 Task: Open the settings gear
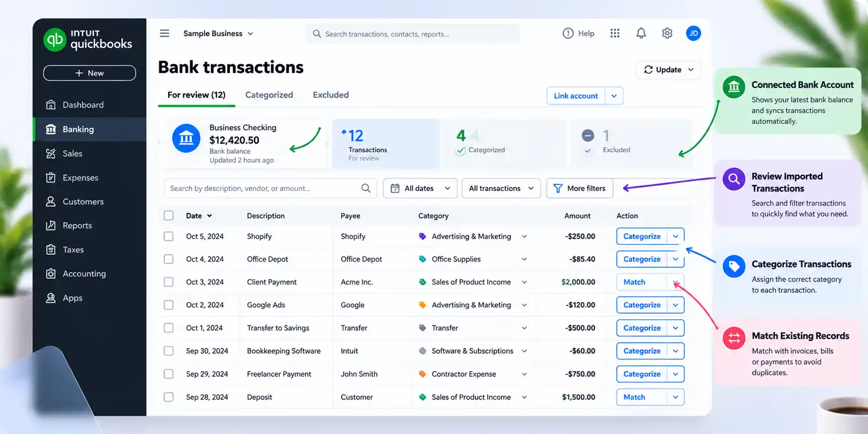(x=667, y=34)
